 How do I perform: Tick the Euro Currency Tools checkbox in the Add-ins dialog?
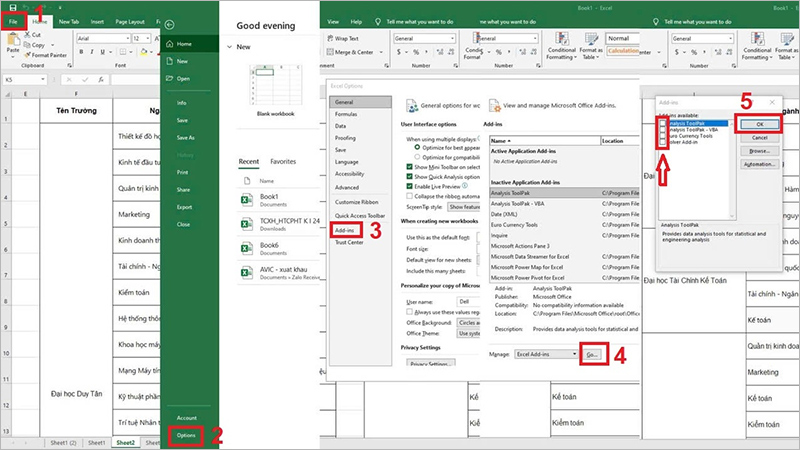click(x=663, y=136)
